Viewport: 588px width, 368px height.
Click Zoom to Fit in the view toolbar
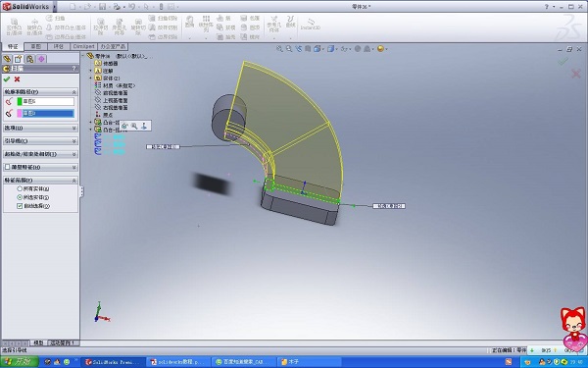[x=279, y=49]
